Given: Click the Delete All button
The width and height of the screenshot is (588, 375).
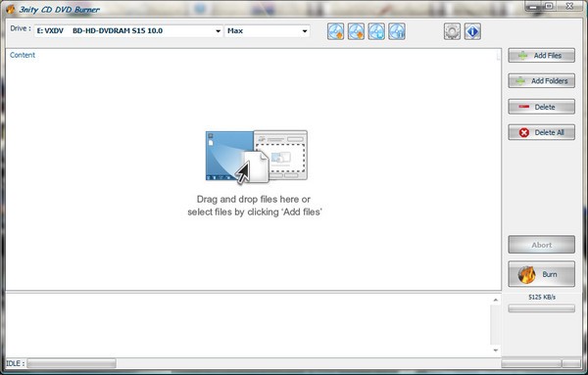Looking at the screenshot, I should [541, 132].
